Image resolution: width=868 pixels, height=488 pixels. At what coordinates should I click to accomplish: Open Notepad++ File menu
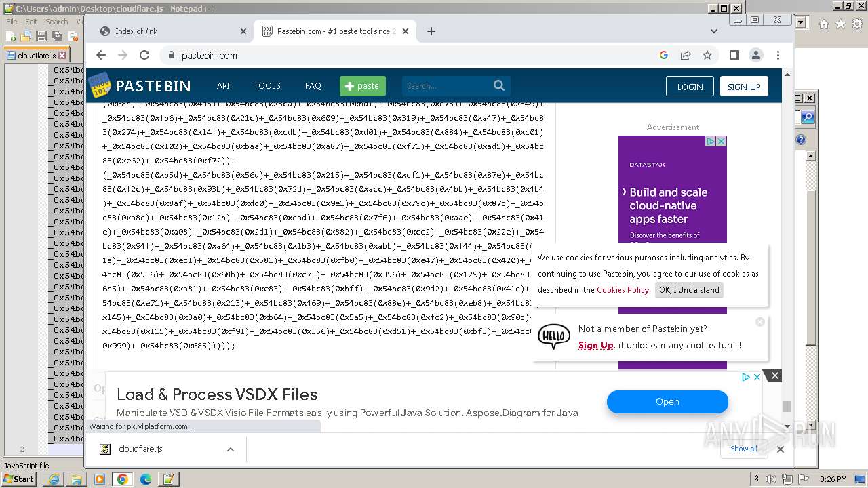pyautogui.click(x=12, y=22)
